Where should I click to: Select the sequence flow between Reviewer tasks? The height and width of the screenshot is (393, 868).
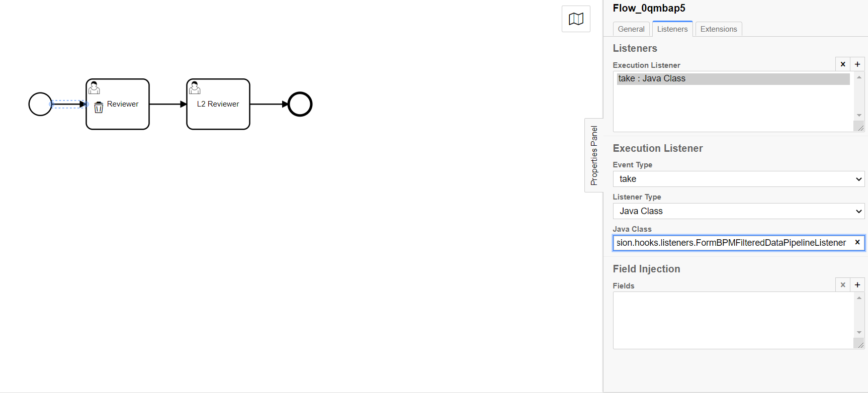tap(167, 104)
